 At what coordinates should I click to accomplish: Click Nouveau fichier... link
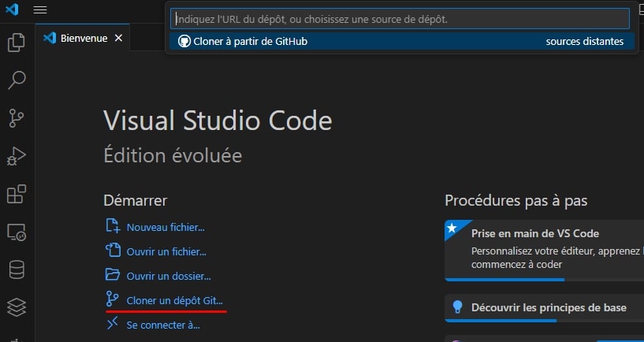pos(166,228)
